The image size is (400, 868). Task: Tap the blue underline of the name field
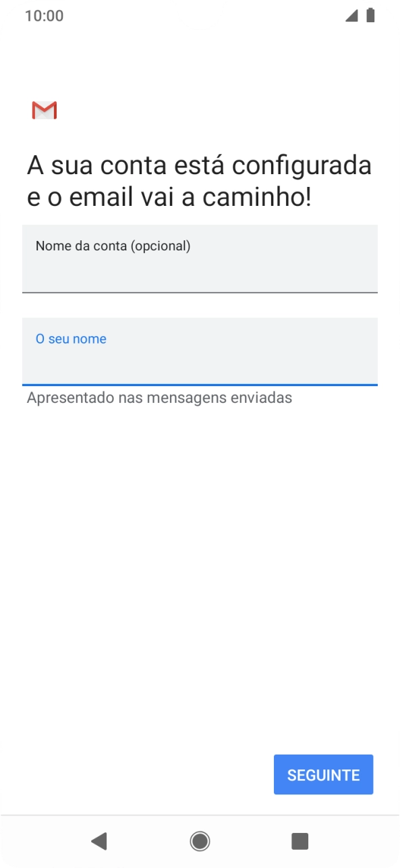click(200, 383)
